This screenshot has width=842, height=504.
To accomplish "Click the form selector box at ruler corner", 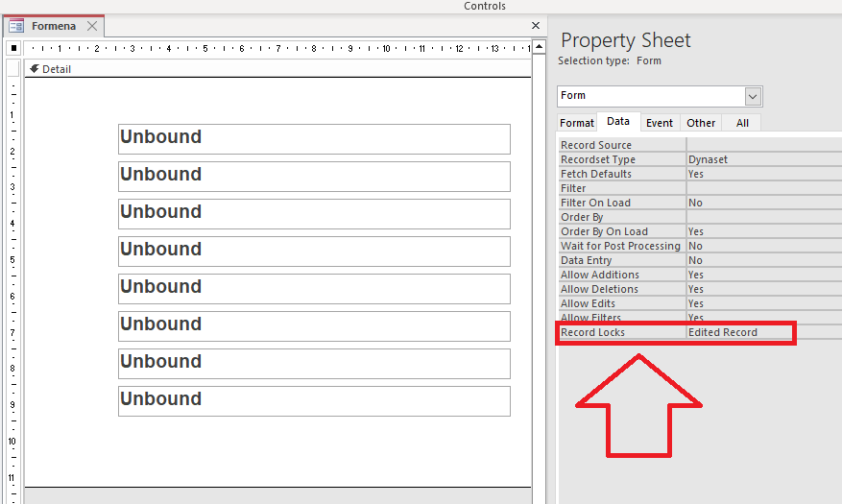I will coord(13,48).
